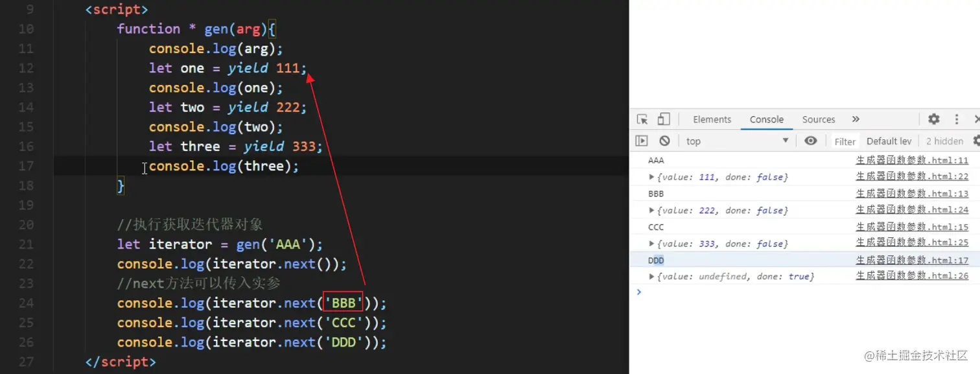The height and width of the screenshot is (374, 980).
Task: Click the console.log(iterator.next()); line without argument
Action: click(232, 264)
